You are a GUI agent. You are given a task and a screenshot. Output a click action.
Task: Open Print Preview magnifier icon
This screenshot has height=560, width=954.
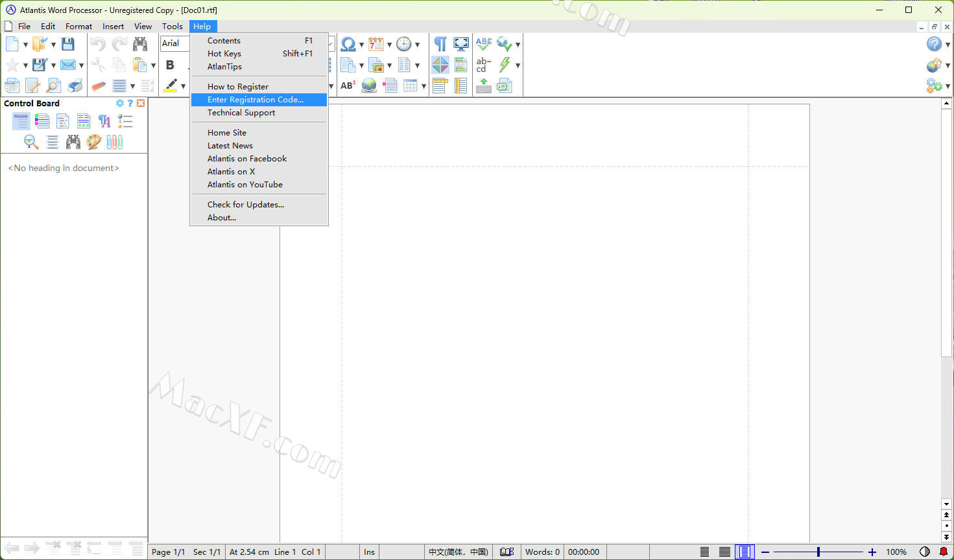[54, 86]
